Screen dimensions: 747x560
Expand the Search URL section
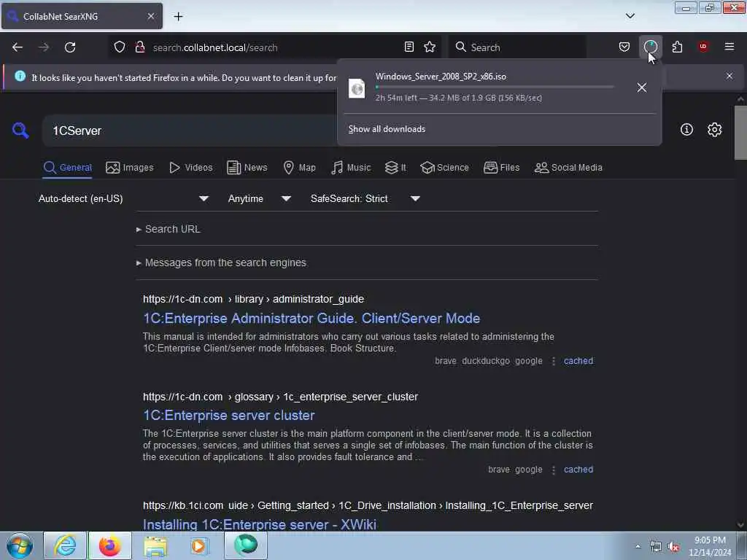pyautogui.click(x=169, y=229)
